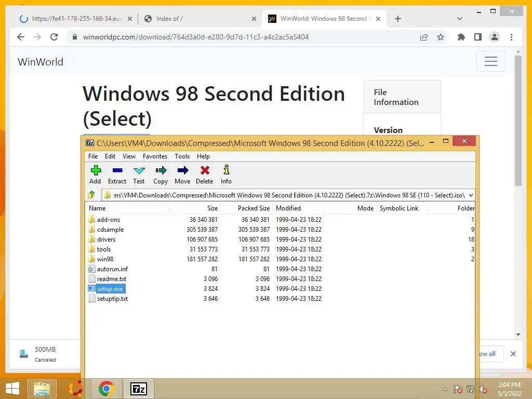Open Chrome tab search dropdown

click(460, 19)
